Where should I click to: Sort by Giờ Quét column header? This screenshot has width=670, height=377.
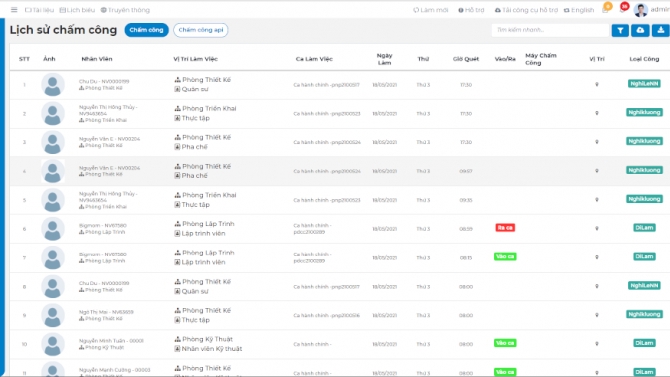[466, 59]
